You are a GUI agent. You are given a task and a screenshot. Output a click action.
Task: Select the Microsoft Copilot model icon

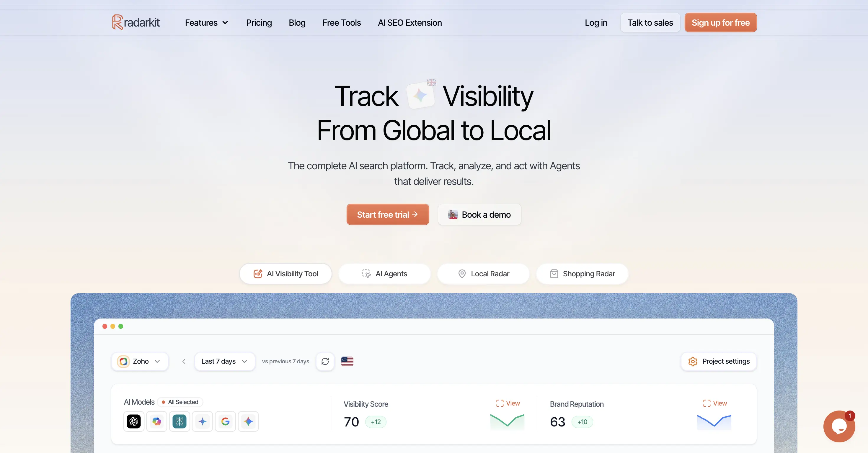157,421
